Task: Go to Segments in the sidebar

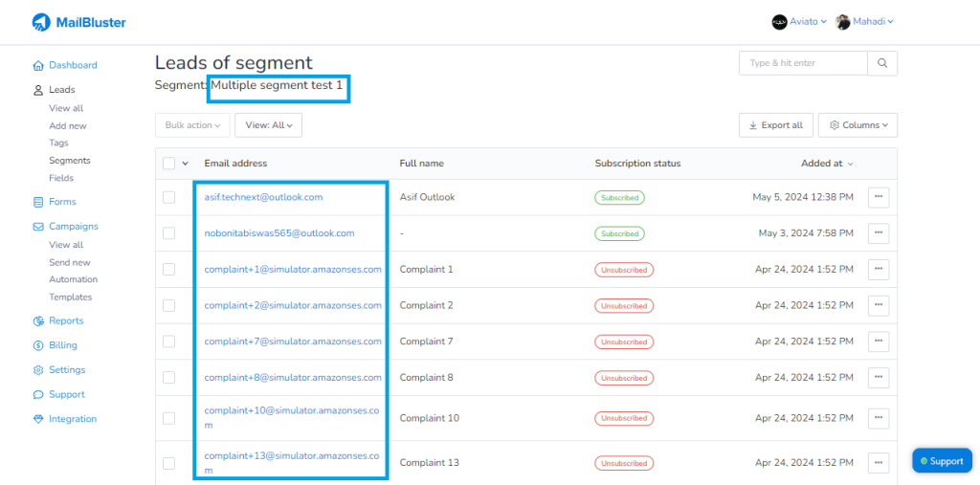Action: pos(70,161)
